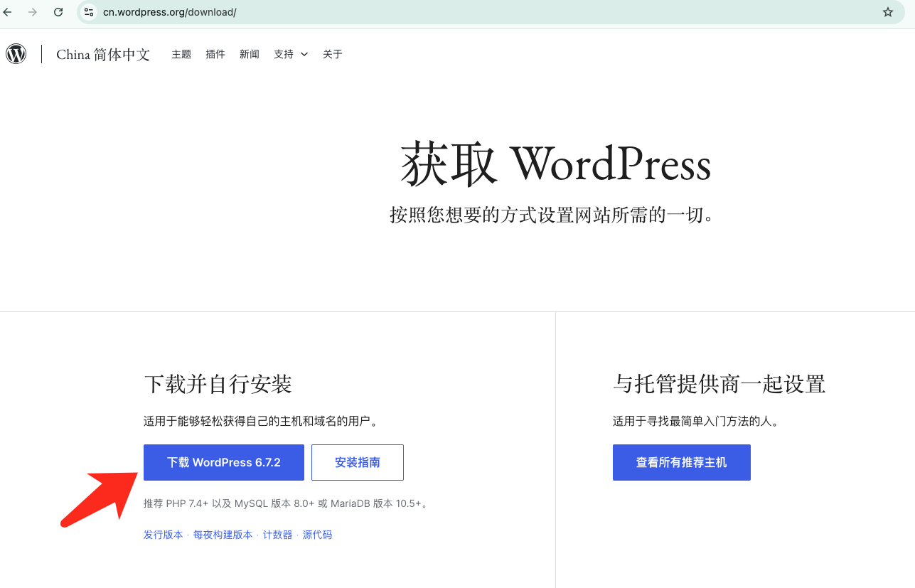Select 新闻 in the navigation bar
This screenshot has width=915, height=588.
tap(250, 54)
